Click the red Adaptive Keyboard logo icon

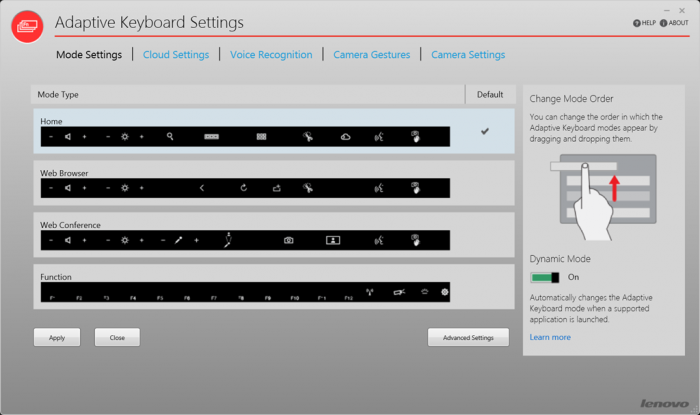[x=27, y=27]
